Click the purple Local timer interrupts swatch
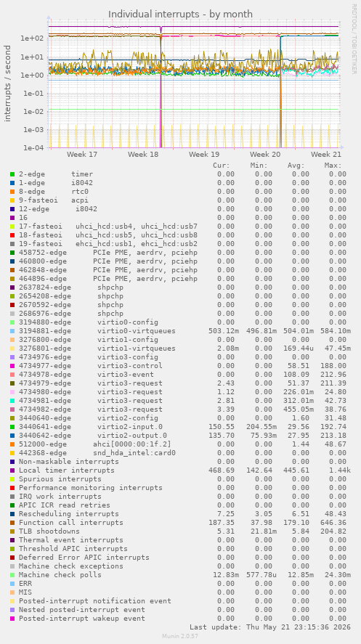The width and height of the screenshot is (361, 644). (x=12, y=470)
